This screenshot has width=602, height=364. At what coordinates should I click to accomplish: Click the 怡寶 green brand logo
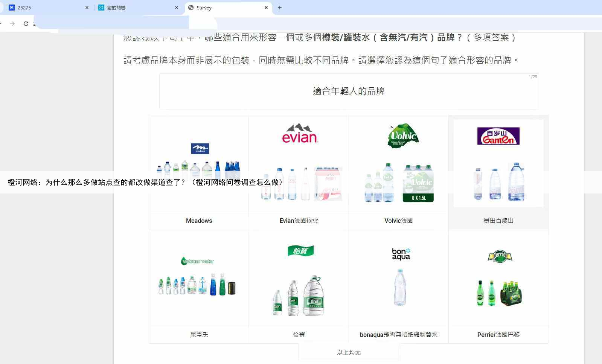300,250
